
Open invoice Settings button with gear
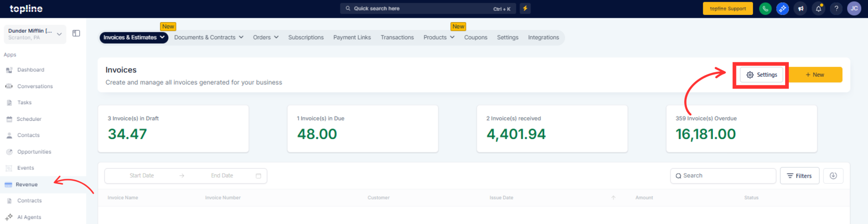tap(762, 75)
